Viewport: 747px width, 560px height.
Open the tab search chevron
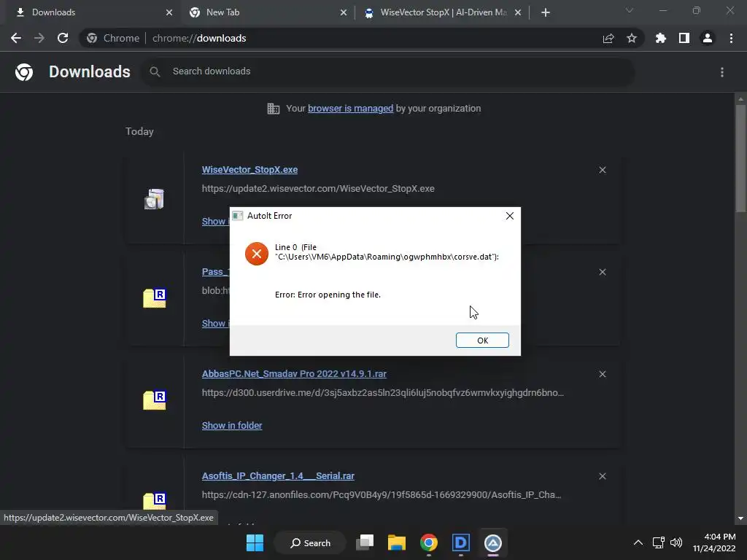coord(630,10)
